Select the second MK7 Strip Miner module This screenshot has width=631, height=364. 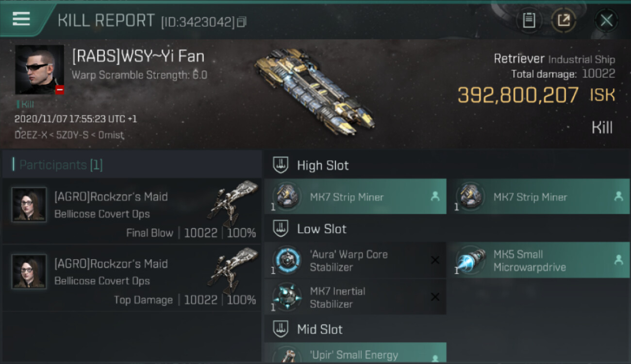538,197
